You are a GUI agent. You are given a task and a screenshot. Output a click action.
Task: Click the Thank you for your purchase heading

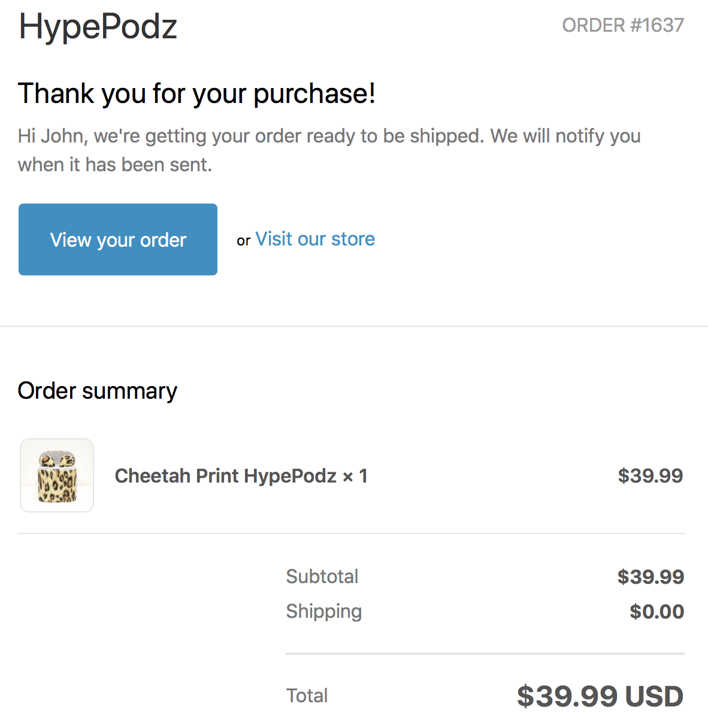197,93
